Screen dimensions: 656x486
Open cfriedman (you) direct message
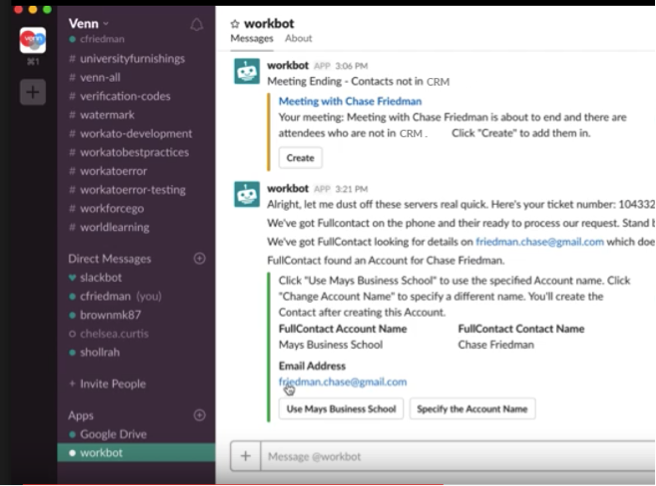point(120,296)
